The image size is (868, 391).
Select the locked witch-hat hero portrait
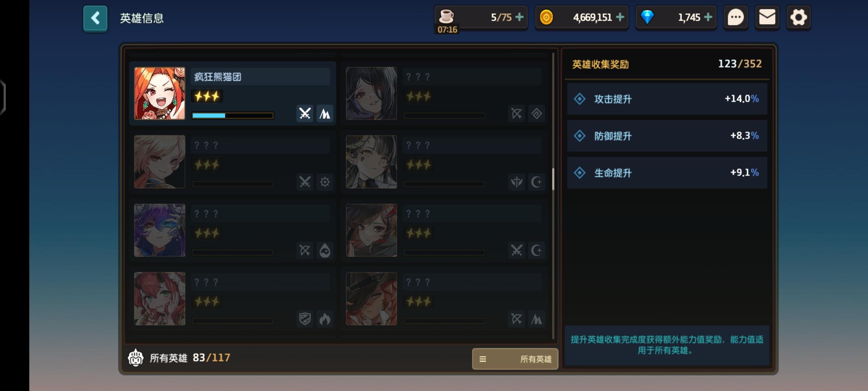coord(371,299)
